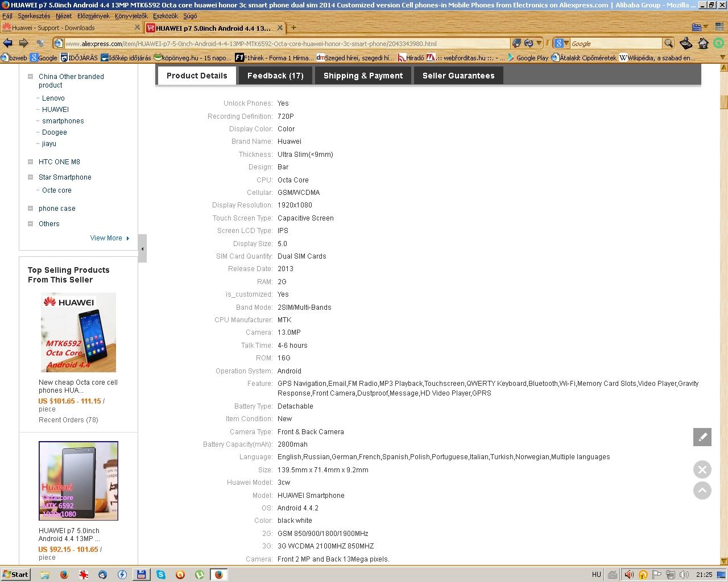Click the round X floating icon
This screenshot has width=728, height=582.
click(x=702, y=469)
